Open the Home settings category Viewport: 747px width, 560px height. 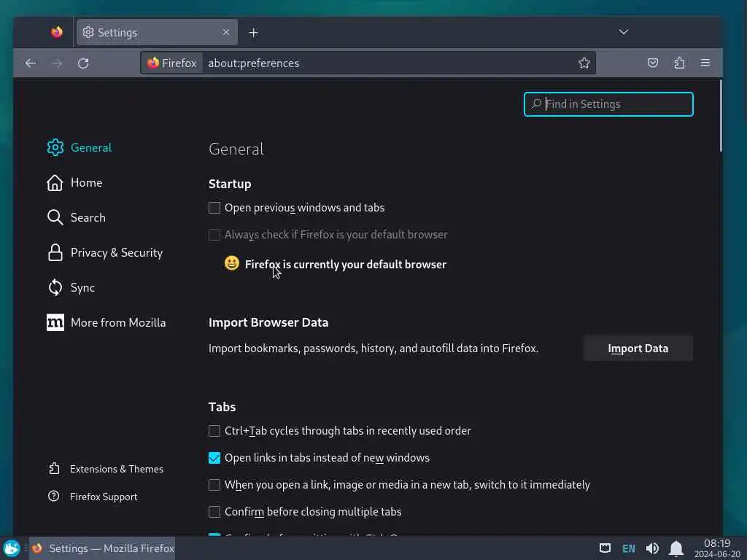[75, 182]
